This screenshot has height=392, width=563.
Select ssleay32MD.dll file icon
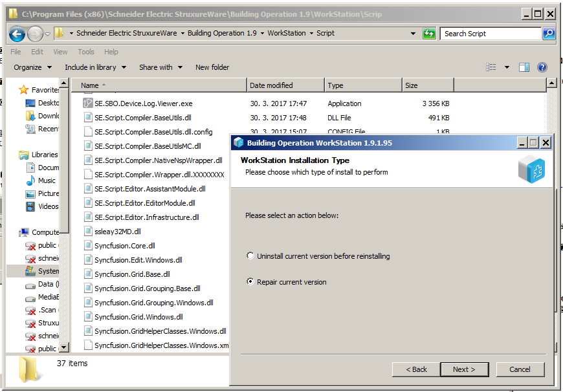[x=88, y=231]
